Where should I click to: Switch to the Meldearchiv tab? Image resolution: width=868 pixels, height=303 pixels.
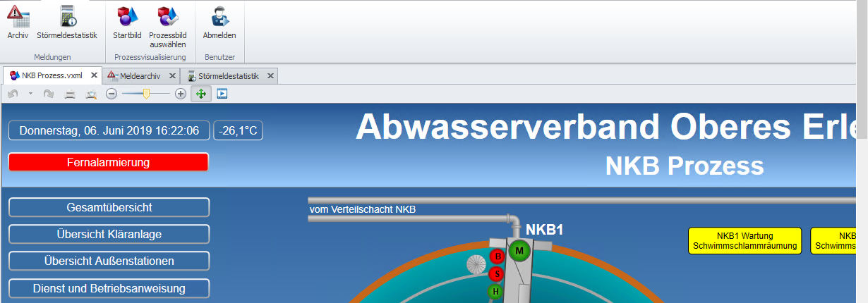tap(141, 75)
